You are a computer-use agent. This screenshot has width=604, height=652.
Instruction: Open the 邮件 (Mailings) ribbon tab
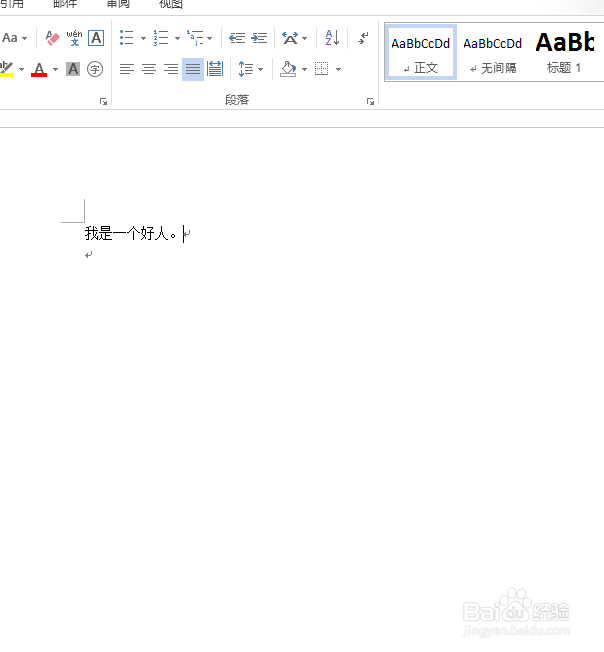point(65,4)
